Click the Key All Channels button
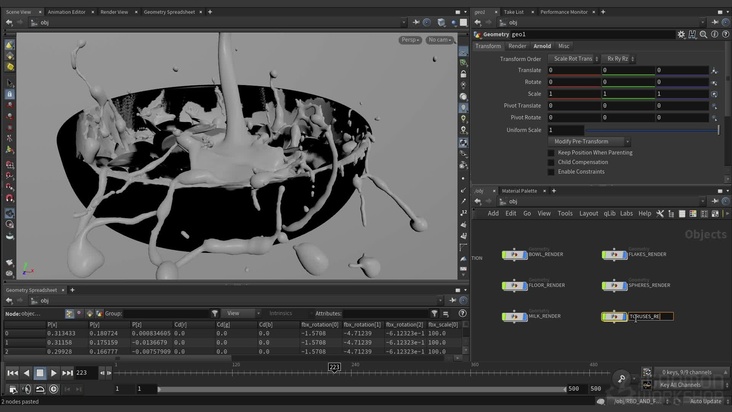This screenshot has height=412, width=732. [688, 385]
